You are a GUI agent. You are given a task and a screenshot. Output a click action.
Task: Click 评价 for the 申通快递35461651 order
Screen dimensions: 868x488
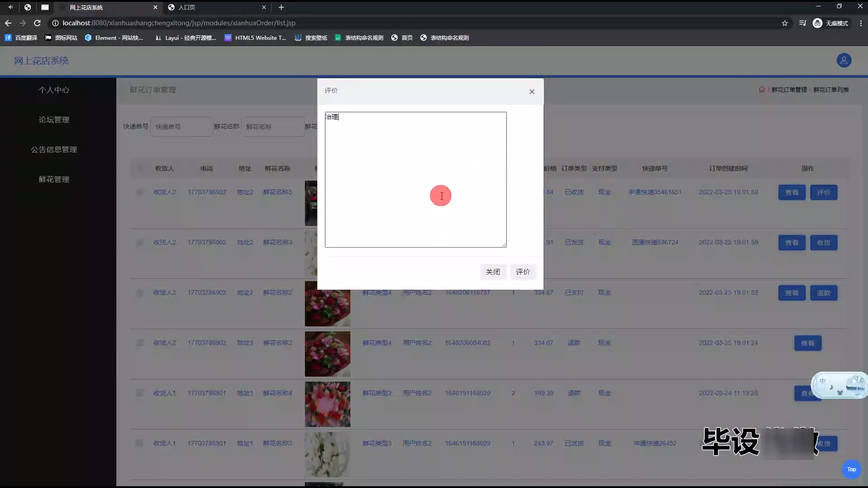pos(823,192)
